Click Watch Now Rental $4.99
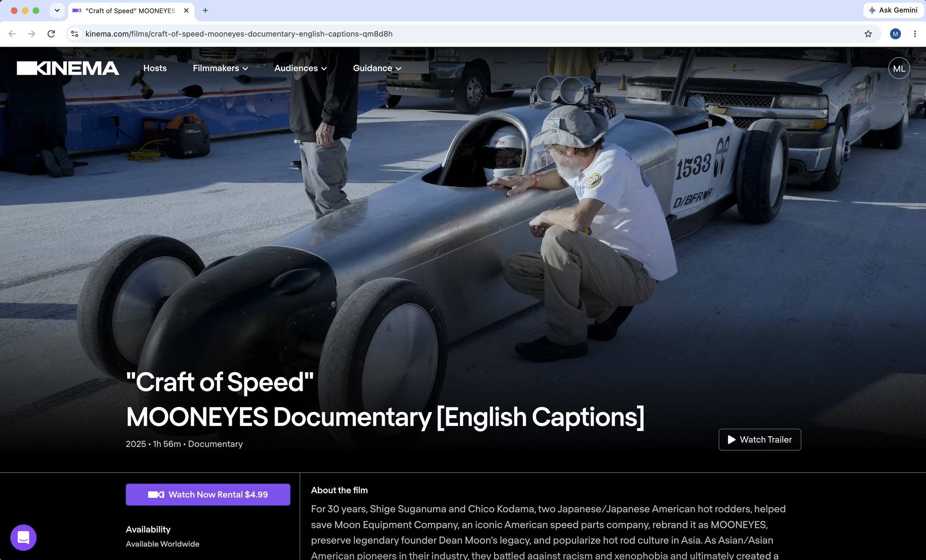This screenshot has height=560, width=926. tap(208, 494)
